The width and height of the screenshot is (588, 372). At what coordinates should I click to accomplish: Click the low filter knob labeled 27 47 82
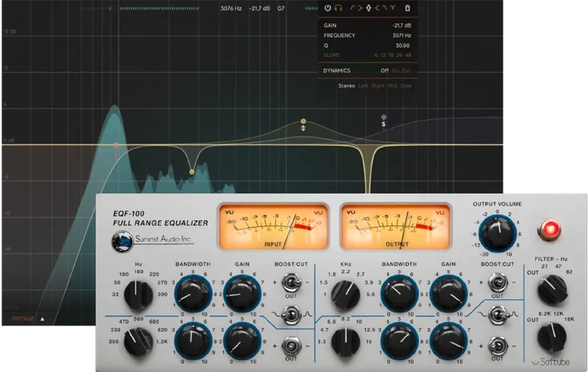pos(552,290)
